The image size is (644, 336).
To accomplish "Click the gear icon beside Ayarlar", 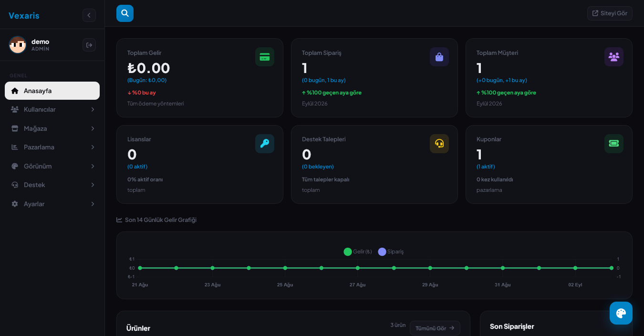I will click(x=15, y=204).
